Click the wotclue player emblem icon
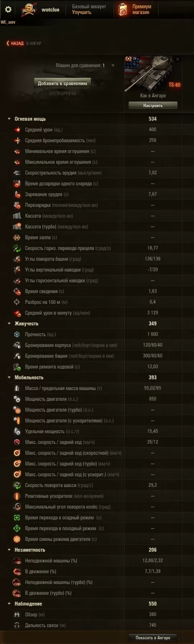This screenshot has width=194, height=644. (x=28, y=9)
